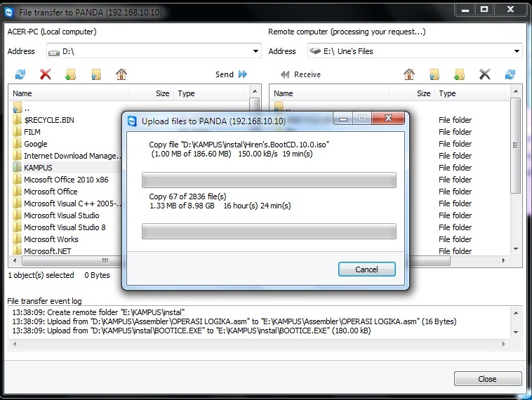Go to parent folder on remote side
Viewport: 532px width, 400px height.
click(x=434, y=74)
